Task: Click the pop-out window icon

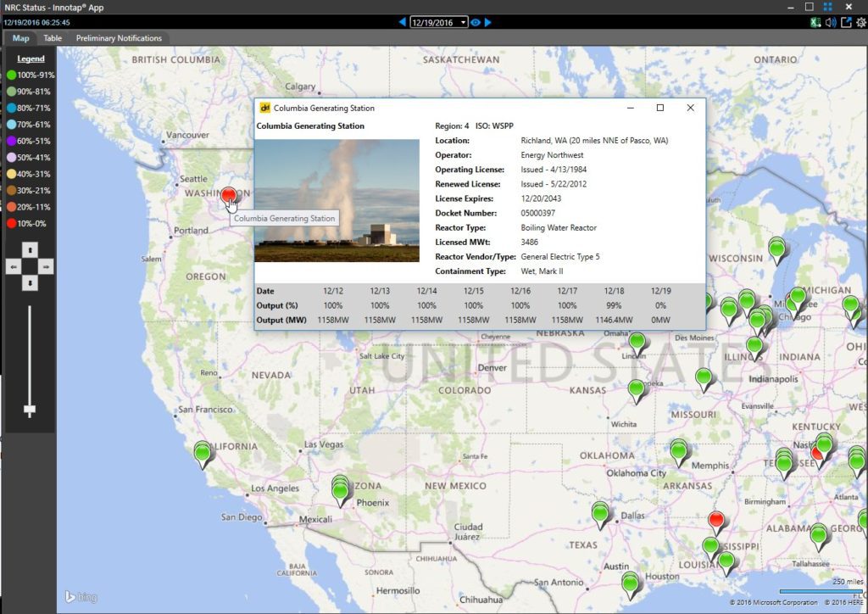Action: (x=846, y=22)
